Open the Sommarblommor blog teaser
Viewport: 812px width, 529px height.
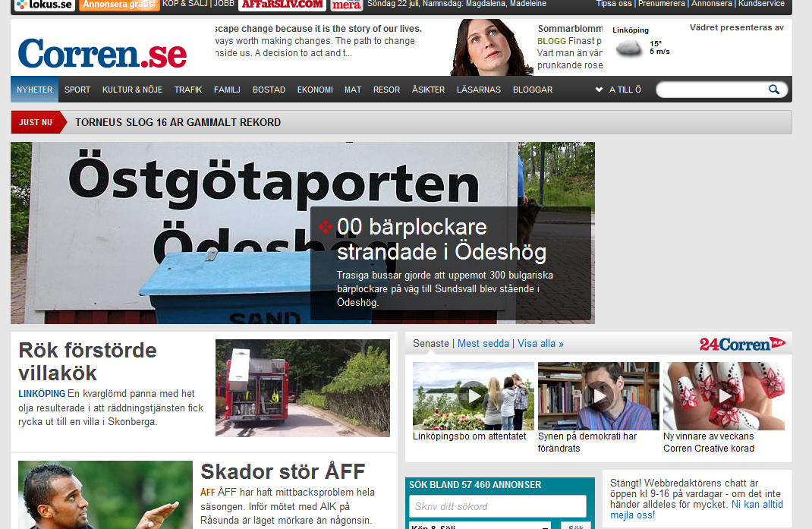click(x=570, y=46)
